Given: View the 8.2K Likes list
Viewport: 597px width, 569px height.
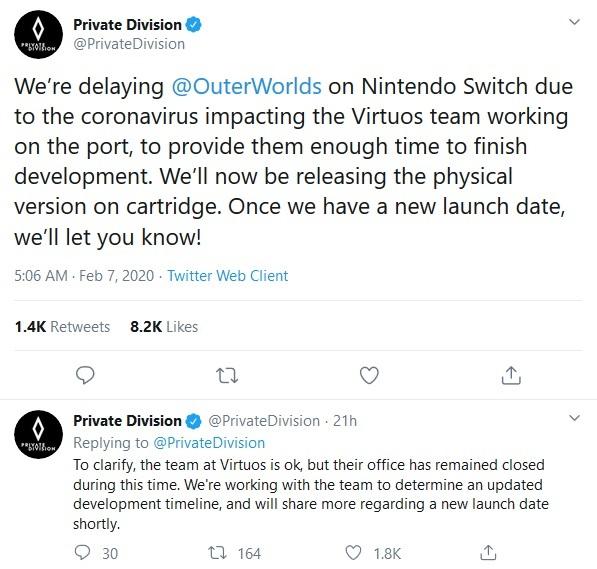Looking at the screenshot, I should (x=164, y=327).
